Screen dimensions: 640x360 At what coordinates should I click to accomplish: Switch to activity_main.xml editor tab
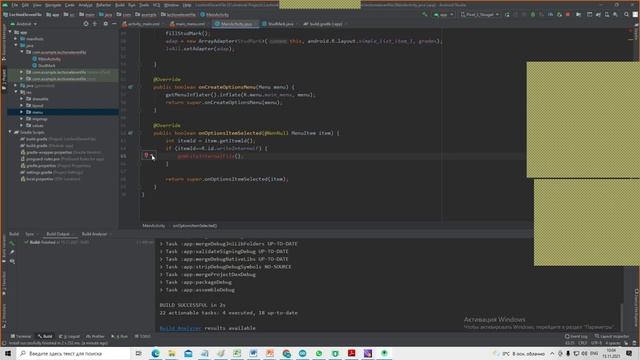pos(141,24)
